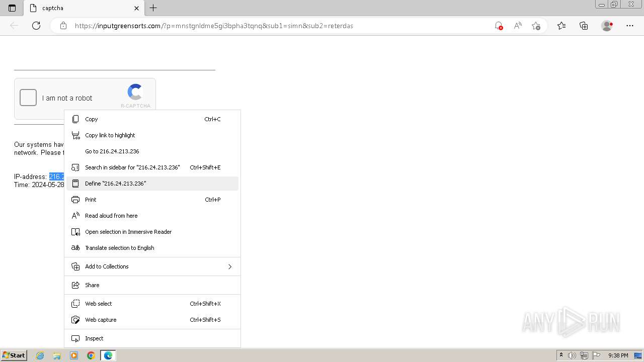This screenshot has height=362, width=644.
Task: Select Print in the context menu
Action: point(152,200)
